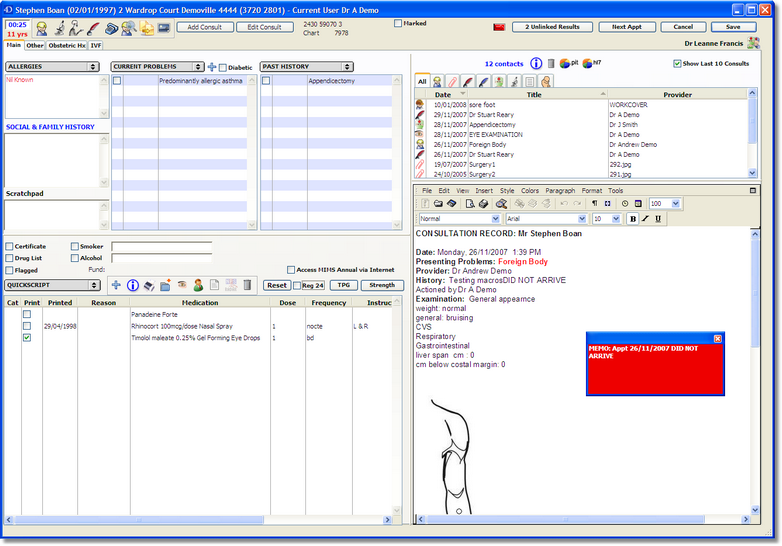The height and width of the screenshot is (546, 782).
Task: Select the blue quill filter tab in contacts
Action: click(483, 81)
